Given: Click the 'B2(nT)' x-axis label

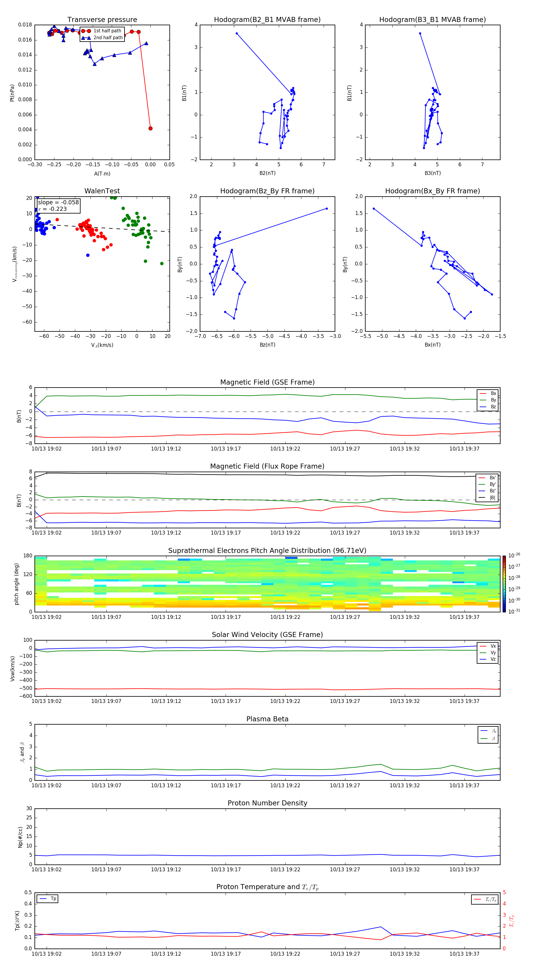Looking at the screenshot, I should (x=267, y=173).
